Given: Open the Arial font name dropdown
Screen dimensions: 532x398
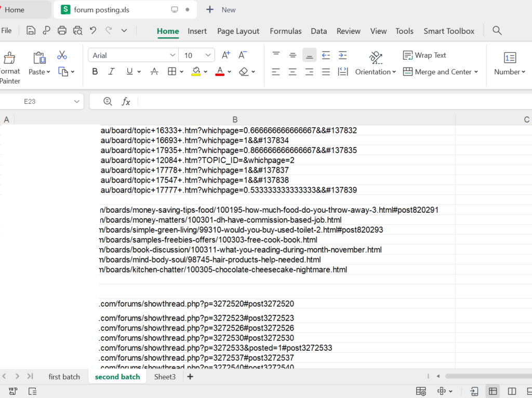Looking at the screenshot, I should [172, 56].
